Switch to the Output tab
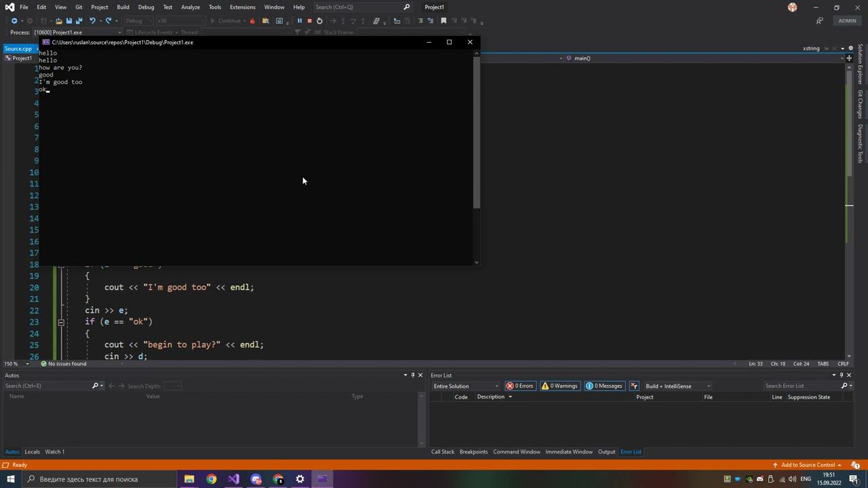 606,452
